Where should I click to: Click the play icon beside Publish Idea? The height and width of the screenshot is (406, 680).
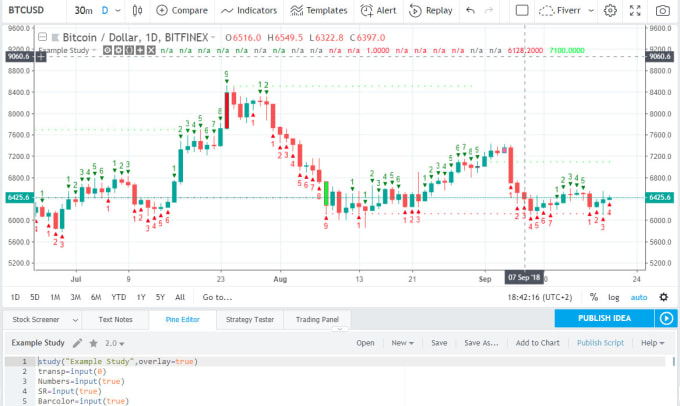coord(666,318)
